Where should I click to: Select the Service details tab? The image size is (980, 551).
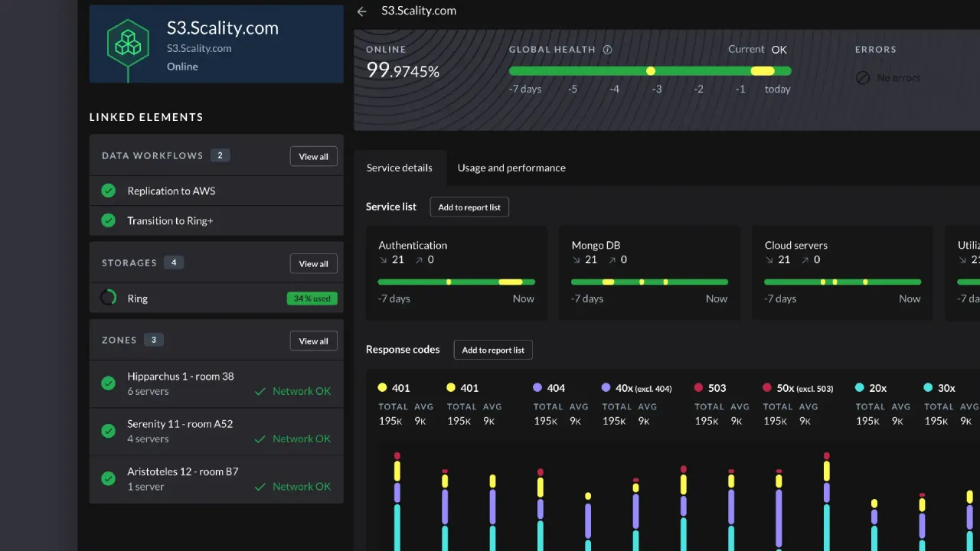coord(400,168)
